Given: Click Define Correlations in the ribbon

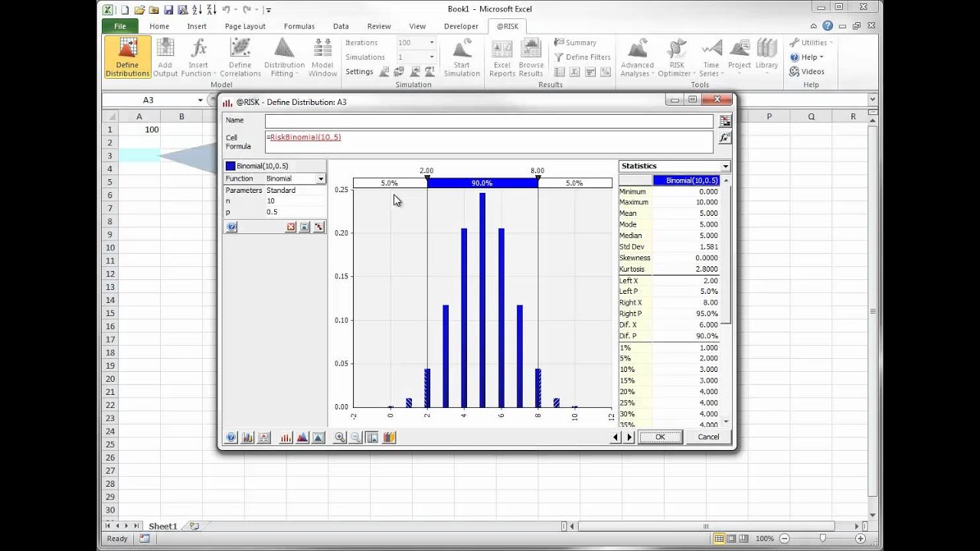Looking at the screenshot, I should (x=240, y=58).
